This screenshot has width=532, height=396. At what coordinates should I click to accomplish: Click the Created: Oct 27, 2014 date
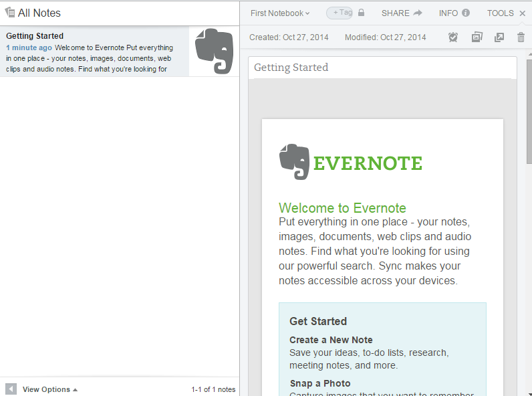tap(289, 37)
